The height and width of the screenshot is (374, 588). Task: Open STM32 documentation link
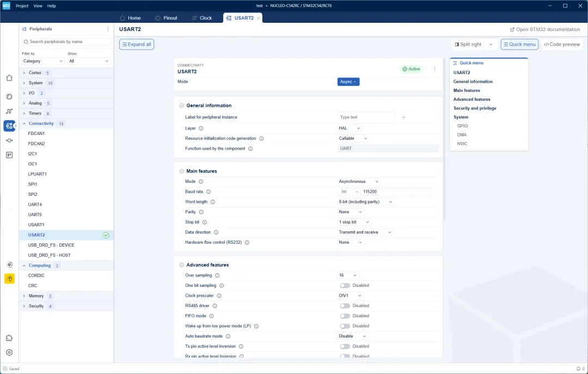pos(545,29)
